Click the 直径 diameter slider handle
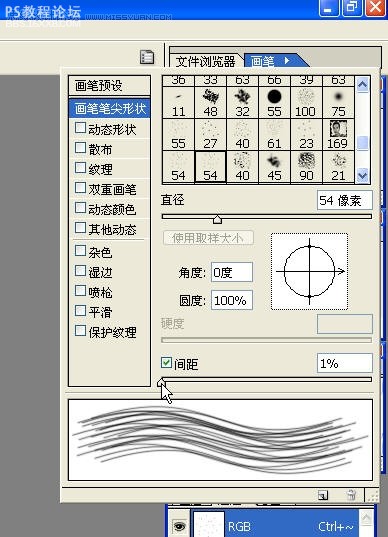Screen dimensions: 388x537 [x=217, y=220]
